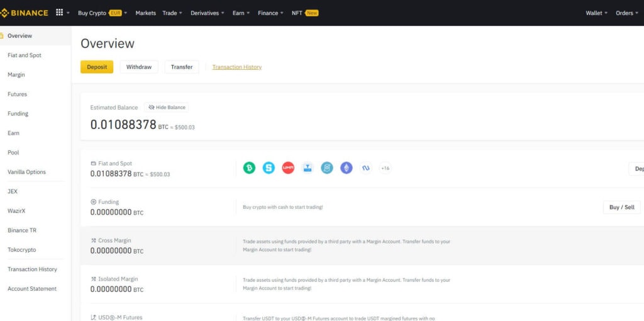Select Margin in the sidebar
The height and width of the screenshot is (321, 644).
(x=16, y=75)
